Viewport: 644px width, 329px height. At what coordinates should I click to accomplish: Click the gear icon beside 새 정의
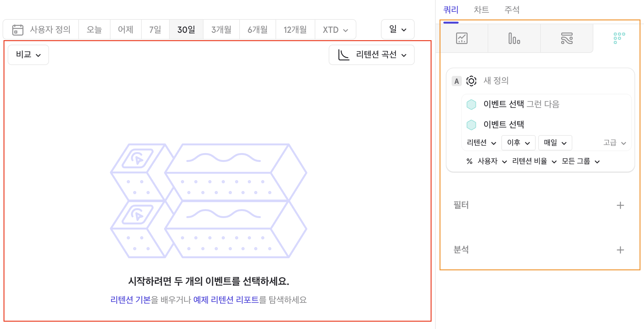click(x=471, y=81)
